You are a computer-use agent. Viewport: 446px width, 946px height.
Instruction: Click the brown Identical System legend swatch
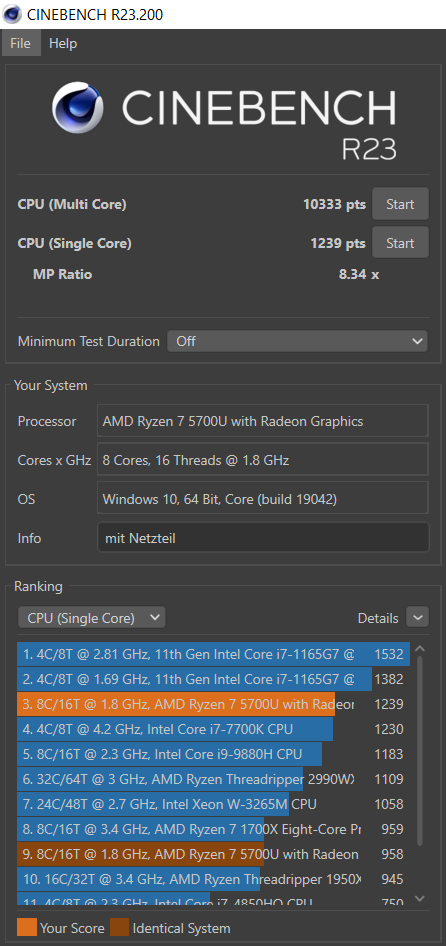coord(119,927)
